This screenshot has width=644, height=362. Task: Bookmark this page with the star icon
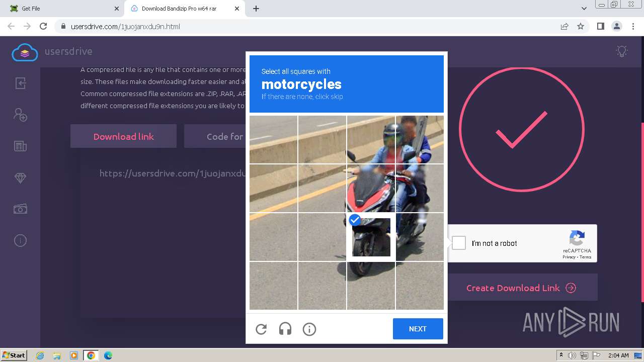(581, 27)
